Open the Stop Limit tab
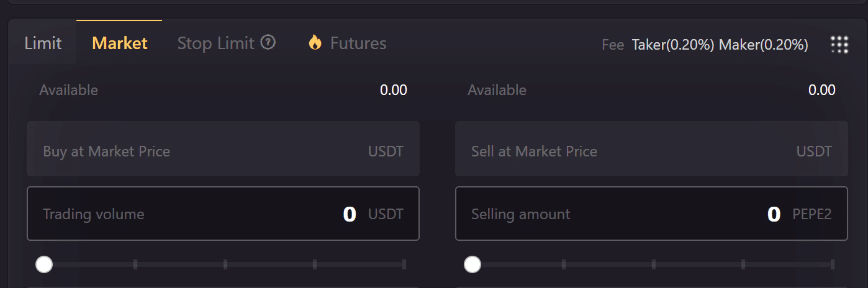 pos(216,43)
